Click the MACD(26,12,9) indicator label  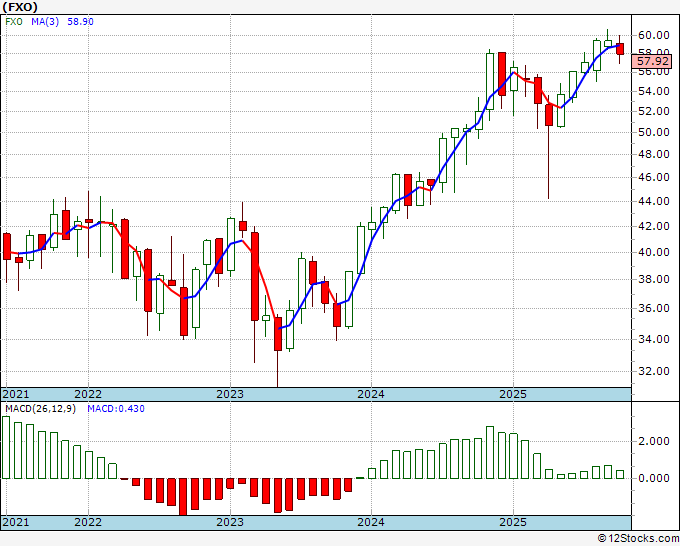tap(40, 409)
